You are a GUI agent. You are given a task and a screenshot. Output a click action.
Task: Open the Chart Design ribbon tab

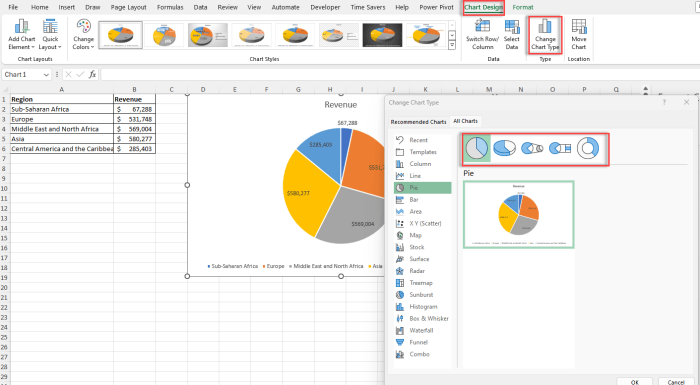click(483, 7)
